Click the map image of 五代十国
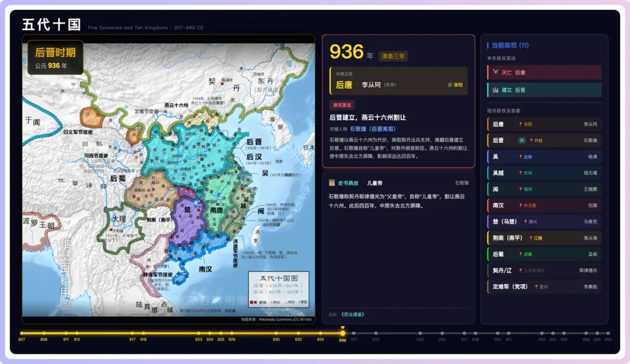630x364 pixels. (169, 180)
